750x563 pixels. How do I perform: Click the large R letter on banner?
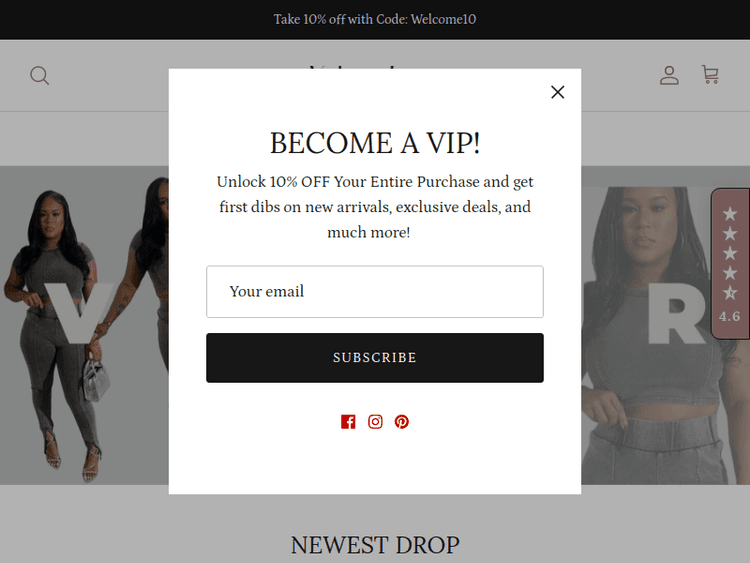click(676, 313)
